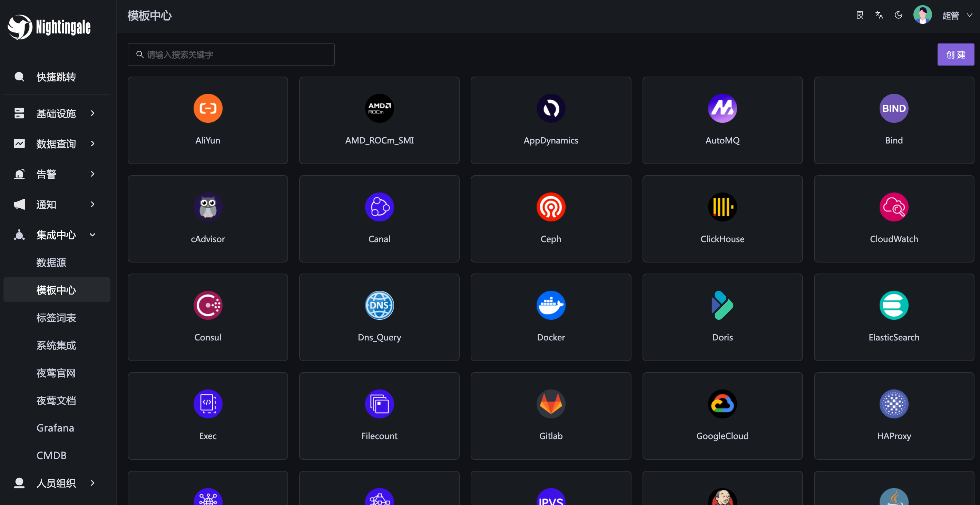
Task: Click the 创建 button
Action: click(x=955, y=55)
